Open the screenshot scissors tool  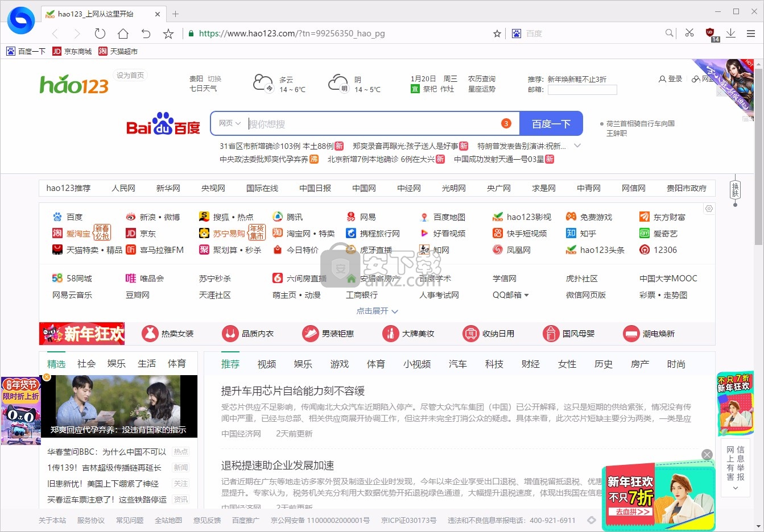689,33
